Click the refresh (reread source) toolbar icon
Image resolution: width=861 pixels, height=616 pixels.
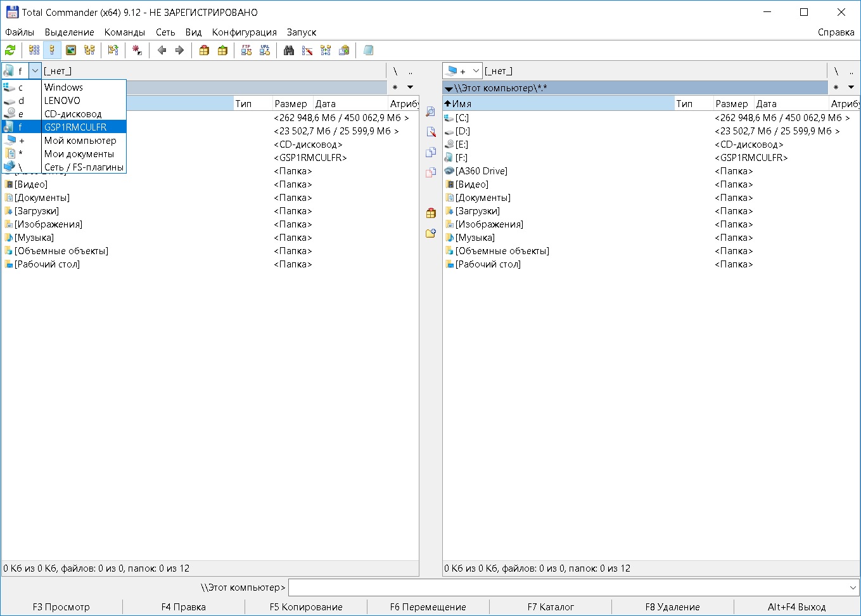tap(10, 50)
